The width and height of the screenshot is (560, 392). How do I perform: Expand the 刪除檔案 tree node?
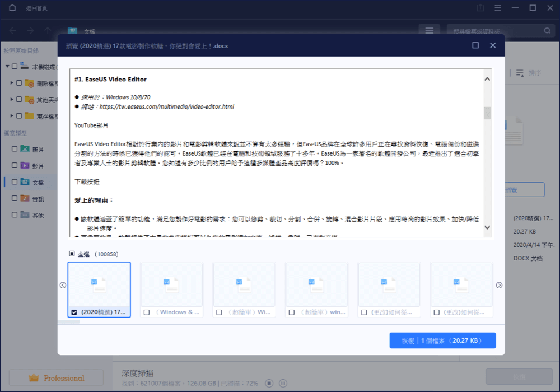pyautogui.click(x=11, y=83)
